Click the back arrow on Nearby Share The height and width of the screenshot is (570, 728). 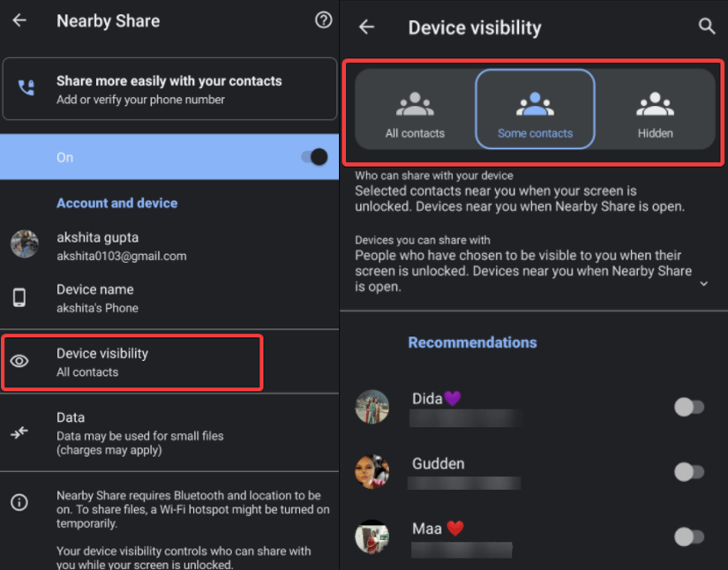point(19,19)
